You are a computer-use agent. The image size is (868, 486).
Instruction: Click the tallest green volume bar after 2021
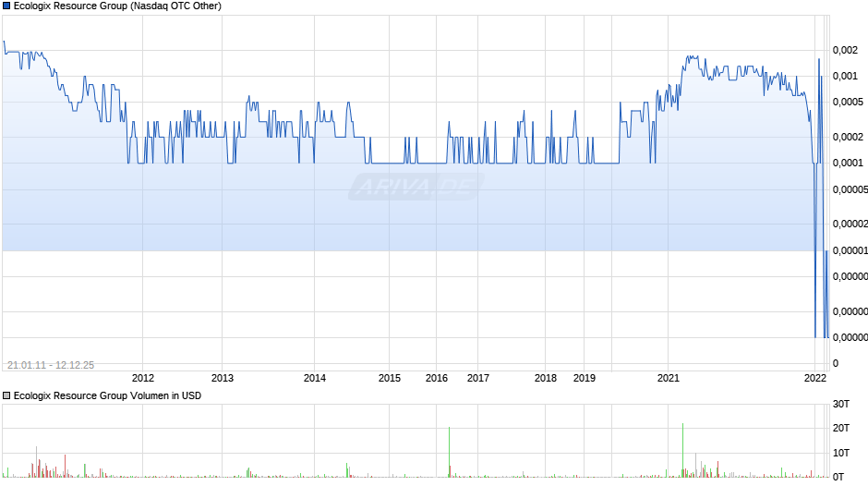click(683, 450)
